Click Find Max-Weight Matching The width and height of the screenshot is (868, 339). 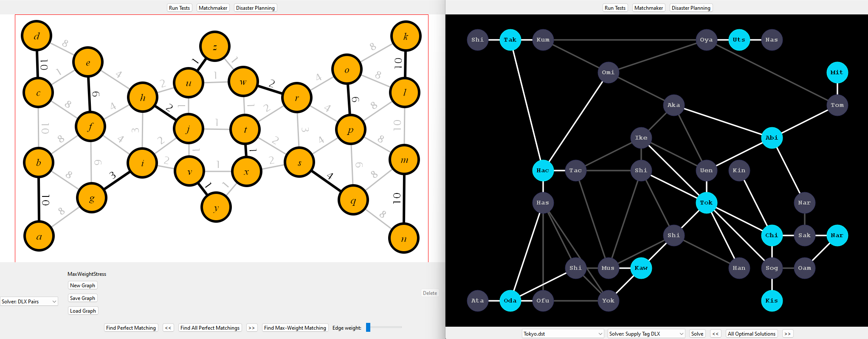coord(295,328)
